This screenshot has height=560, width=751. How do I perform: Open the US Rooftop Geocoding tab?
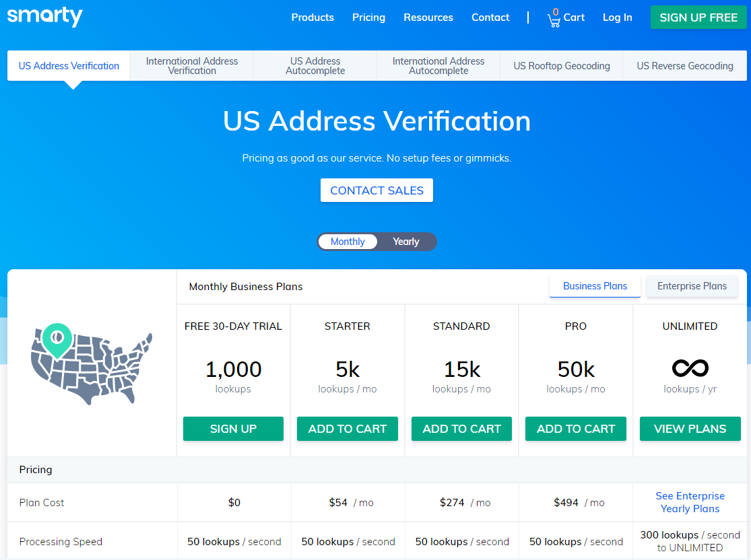click(562, 65)
